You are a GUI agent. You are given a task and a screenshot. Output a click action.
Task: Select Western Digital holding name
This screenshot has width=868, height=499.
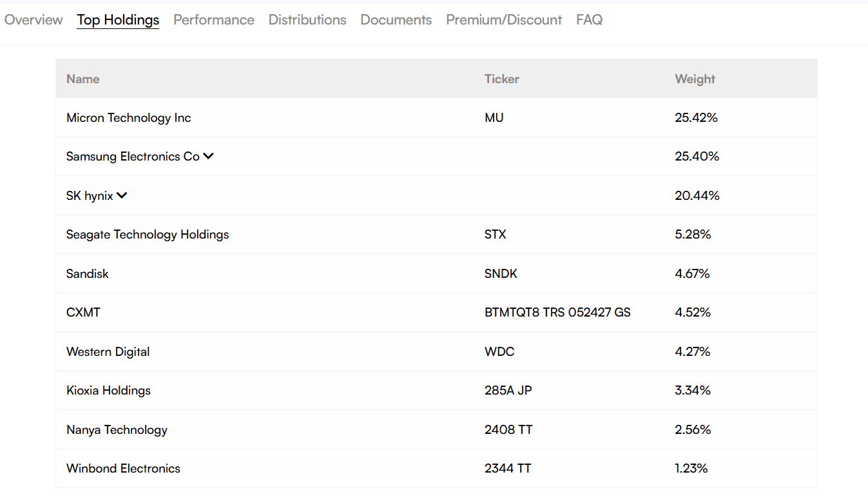pos(108,351)
